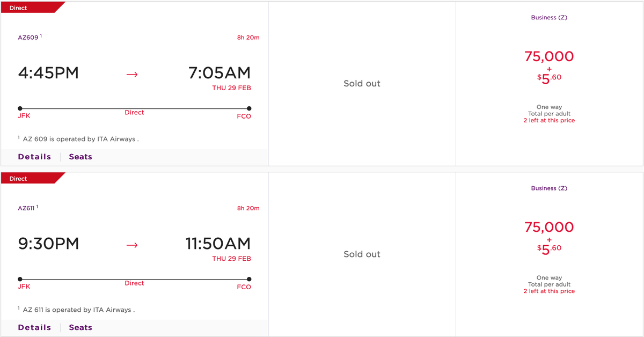Select the Direct badge on the first flight
This screenshot has height=337, width=644.
pyautogui.click(x=17, y=7)
